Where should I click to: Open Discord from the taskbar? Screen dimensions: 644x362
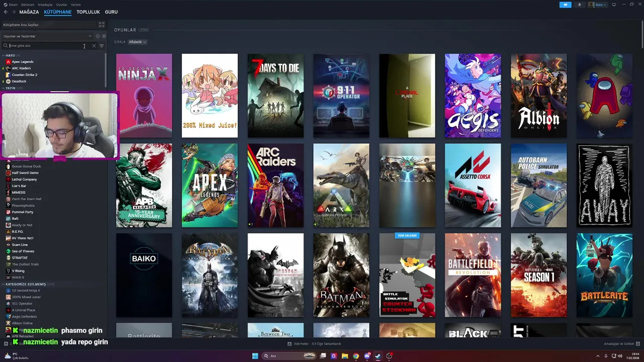click(x=367, y=356)
